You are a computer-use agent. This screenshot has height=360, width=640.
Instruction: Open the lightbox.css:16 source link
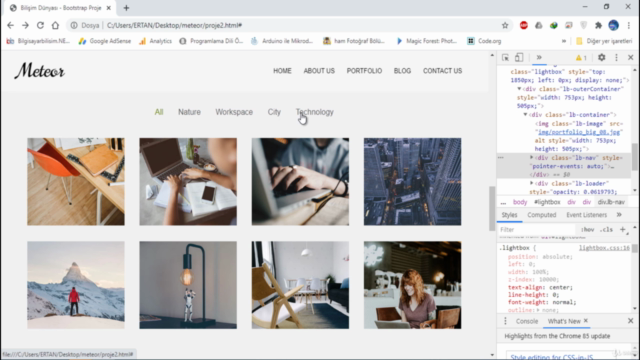click(x=604, y=248)
